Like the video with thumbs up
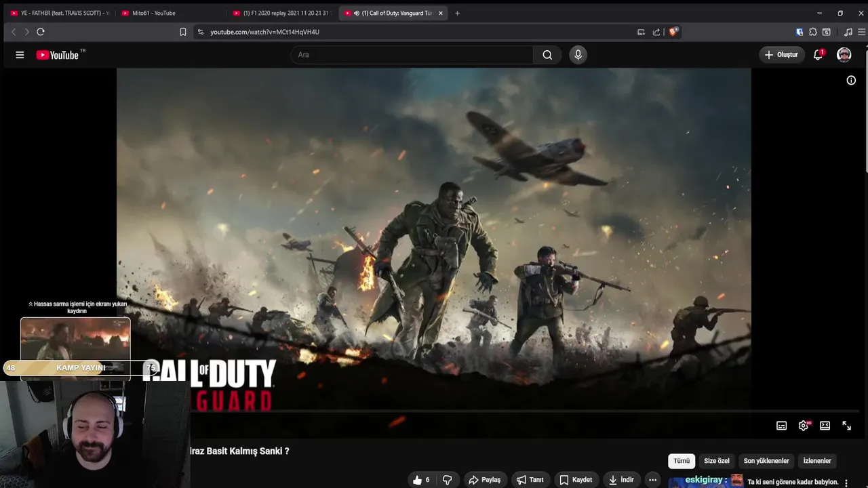 coord(421,480)
